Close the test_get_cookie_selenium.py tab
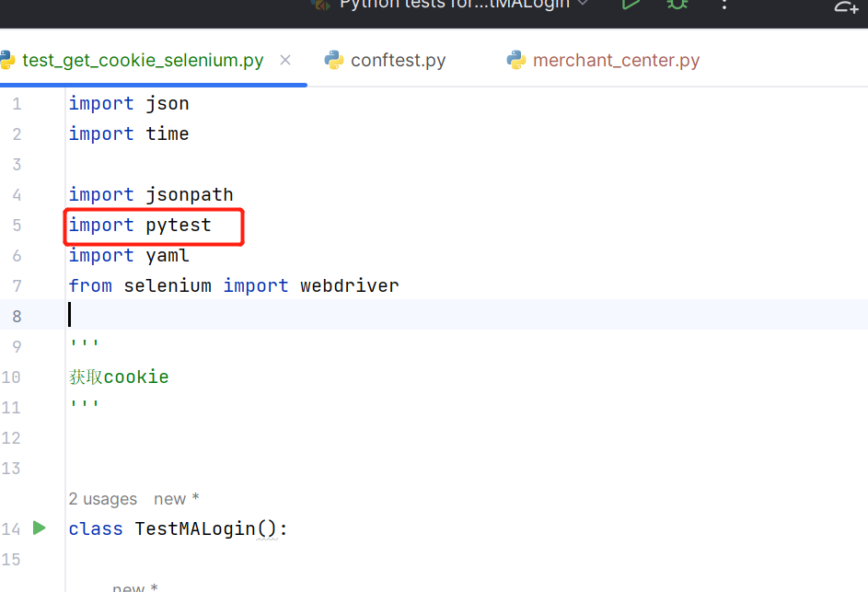 tap(285, 60)
